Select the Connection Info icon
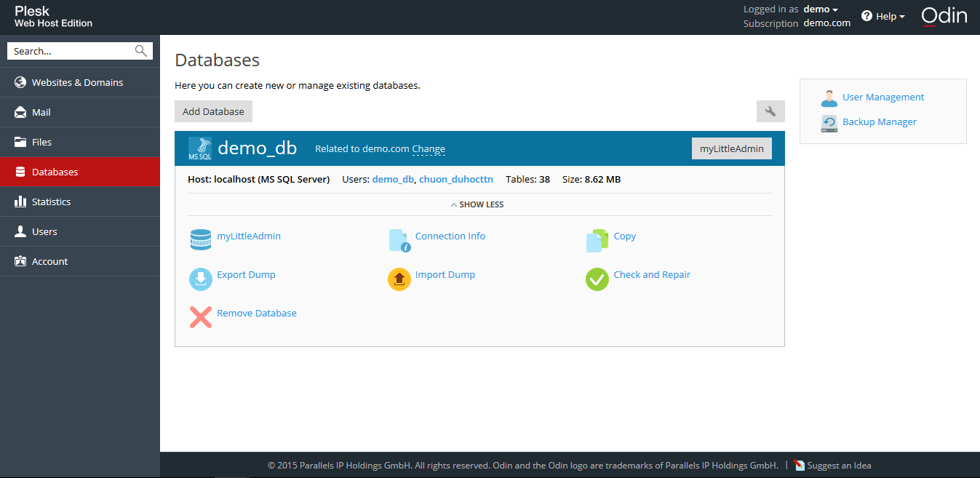The height and width of the screenshot is (478, 980). point(399,239)
